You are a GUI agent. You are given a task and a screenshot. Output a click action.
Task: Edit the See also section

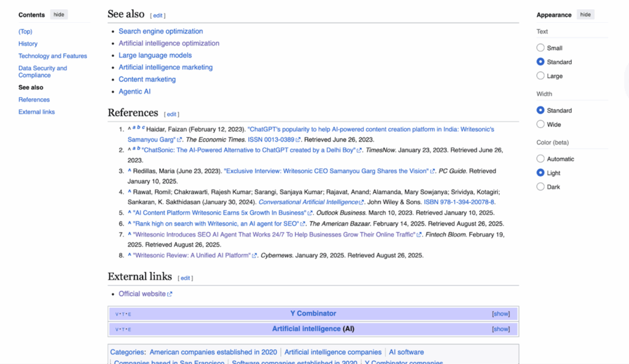point(158,16)
